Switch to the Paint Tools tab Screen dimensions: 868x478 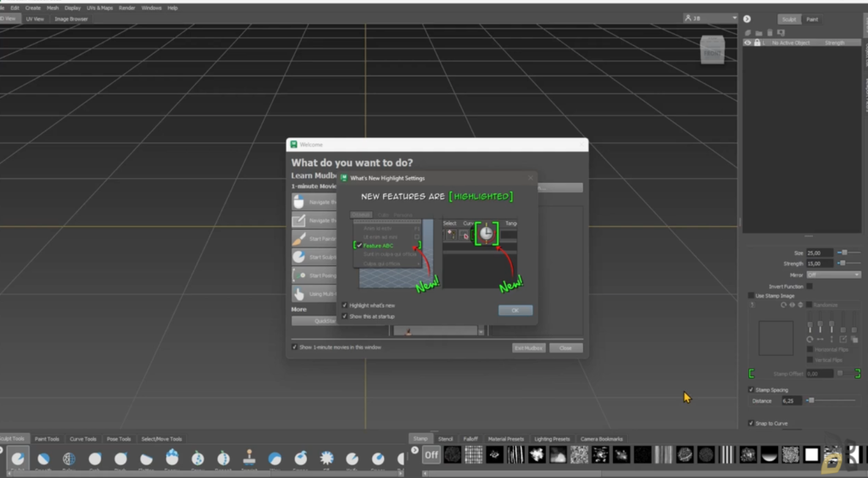tap(47, 439)
